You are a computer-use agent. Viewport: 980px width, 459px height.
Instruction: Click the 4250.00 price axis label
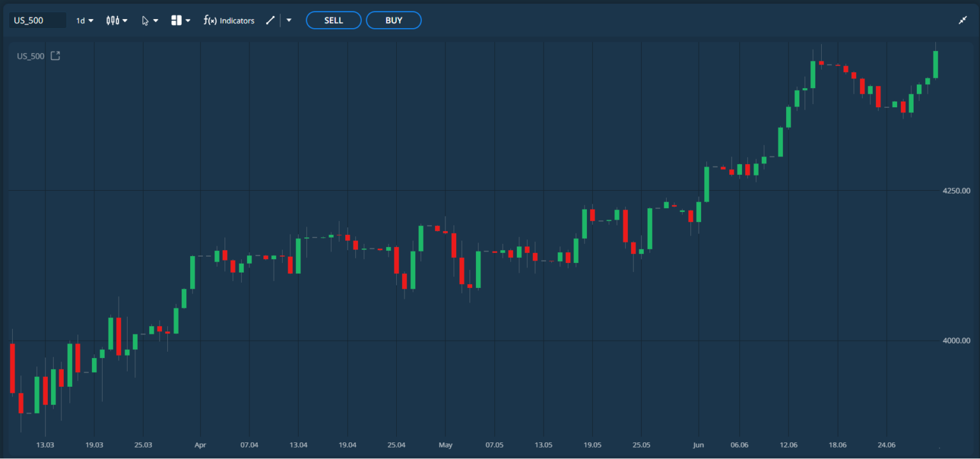(x=956, y=190)
